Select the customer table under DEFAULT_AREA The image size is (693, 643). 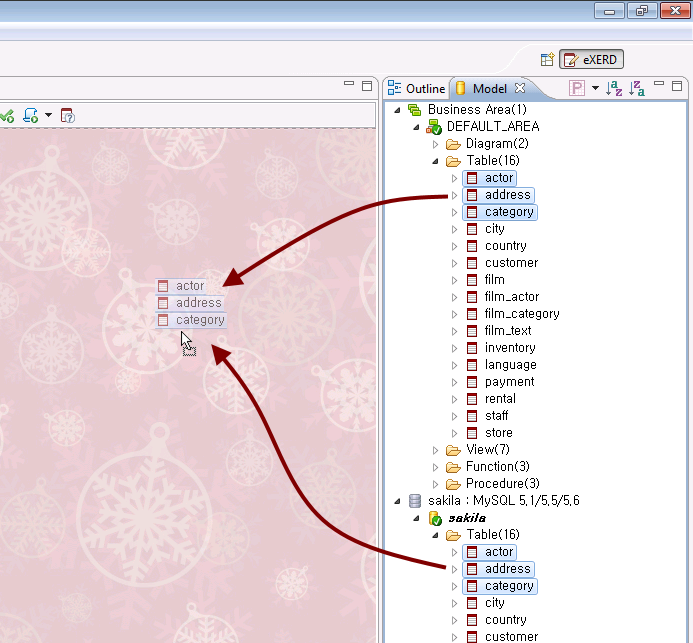tap(502, 263)
